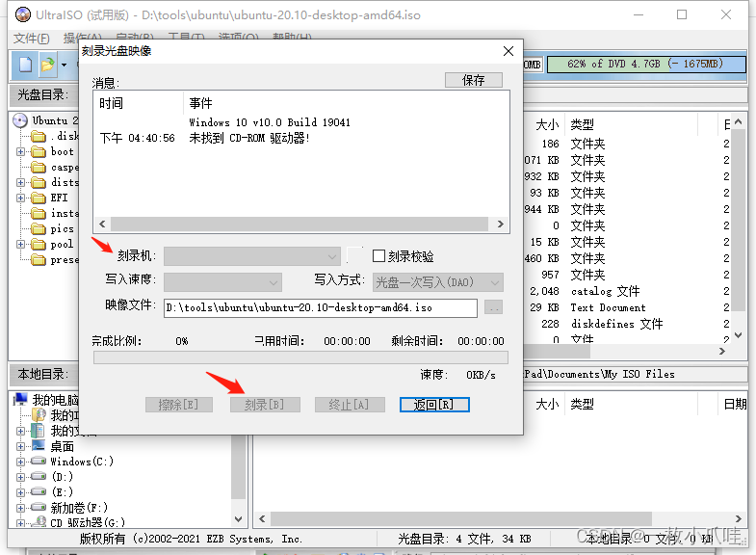Click the disc file list vertical scrollbar down arrow
756x555 pixels.
click(738, 335)
